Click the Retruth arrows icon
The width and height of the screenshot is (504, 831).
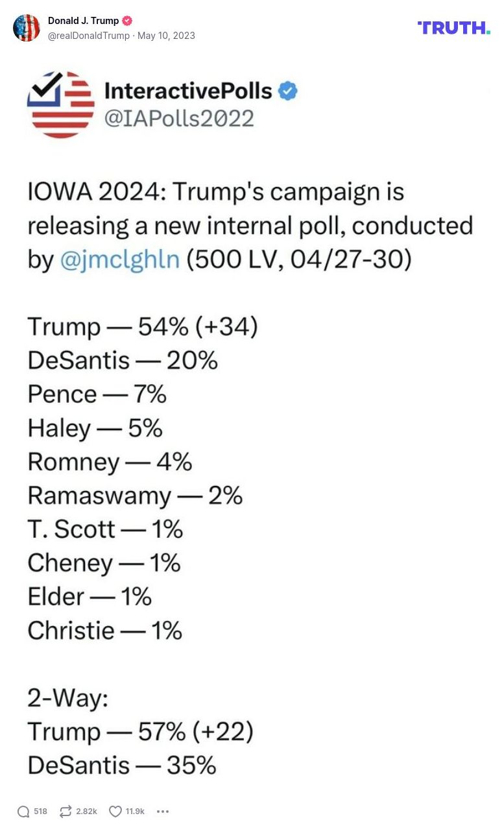tap(64, 811)
